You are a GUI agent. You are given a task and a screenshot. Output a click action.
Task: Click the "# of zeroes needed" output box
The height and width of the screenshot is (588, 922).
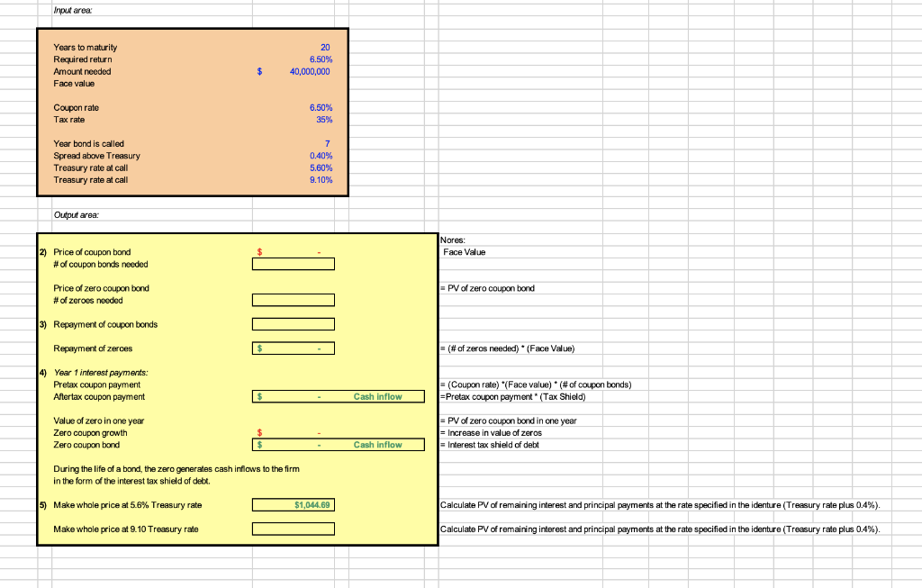coord(294,301)
